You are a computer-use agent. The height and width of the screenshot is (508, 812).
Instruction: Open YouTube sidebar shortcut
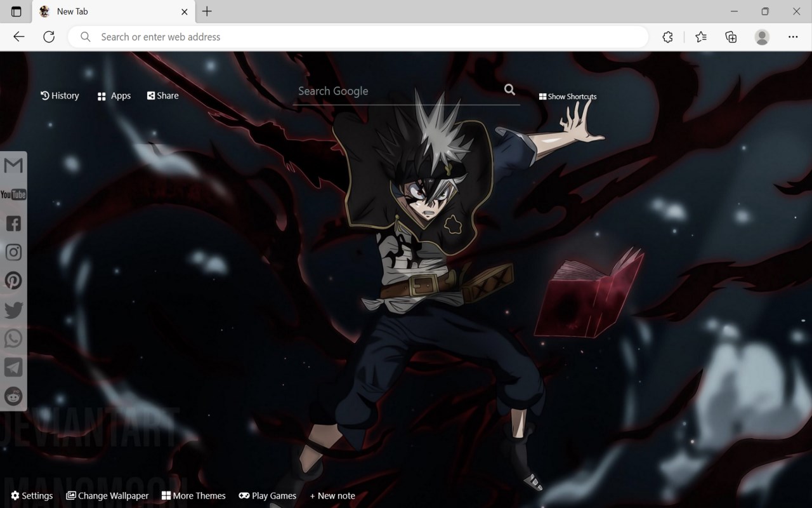click(13, 194)
